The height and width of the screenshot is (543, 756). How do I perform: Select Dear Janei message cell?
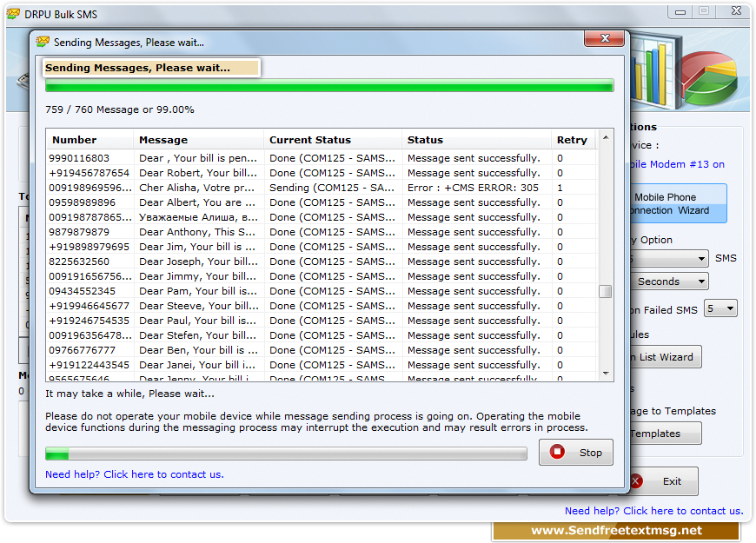[x=197, y=365]
